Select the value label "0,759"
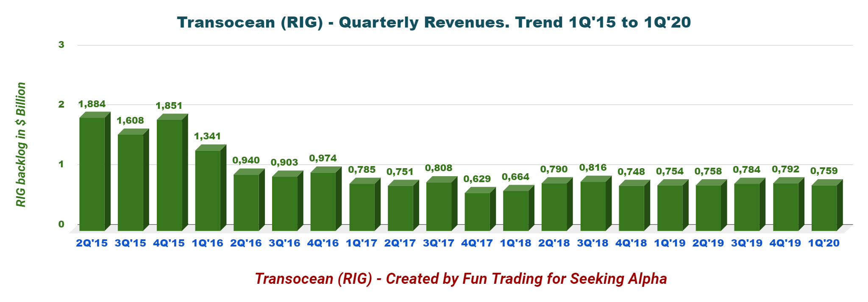868x302 pixels. point(824,171)
